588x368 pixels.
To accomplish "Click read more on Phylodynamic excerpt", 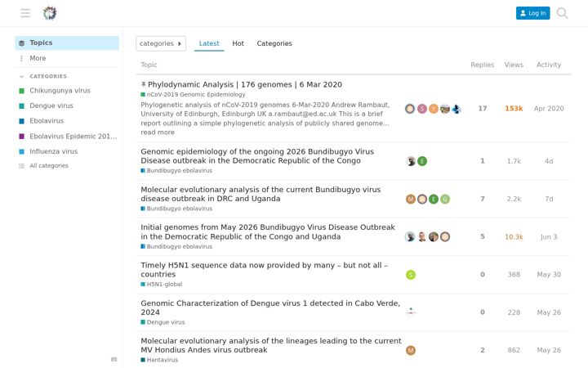I will pyautogui.click(x=158, y=132).
